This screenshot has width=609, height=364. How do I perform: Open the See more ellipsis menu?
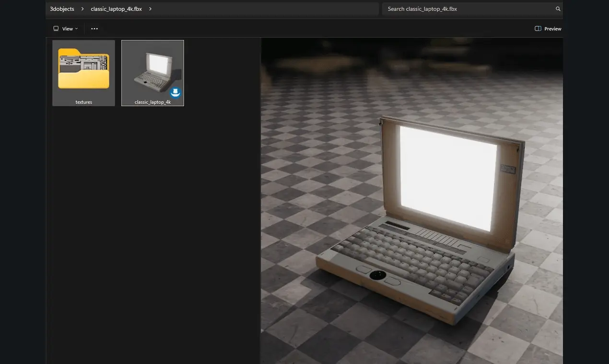[x=94, y=29]
